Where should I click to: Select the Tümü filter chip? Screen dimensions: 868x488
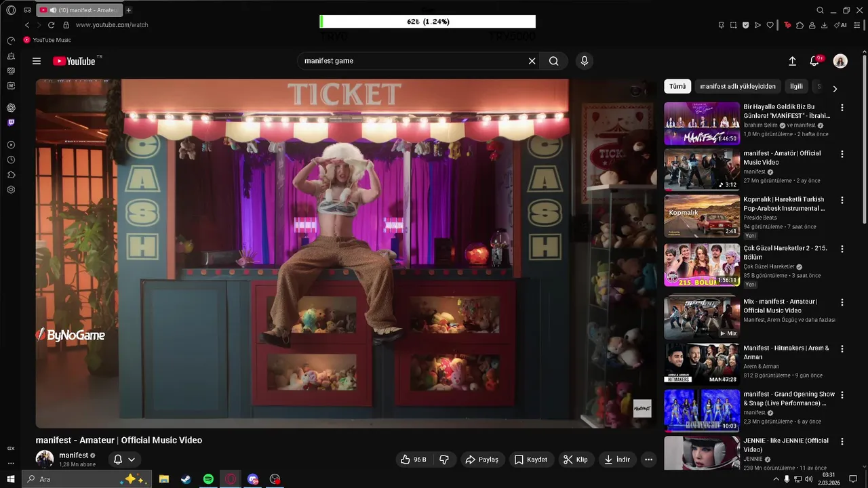coord(677,87)
